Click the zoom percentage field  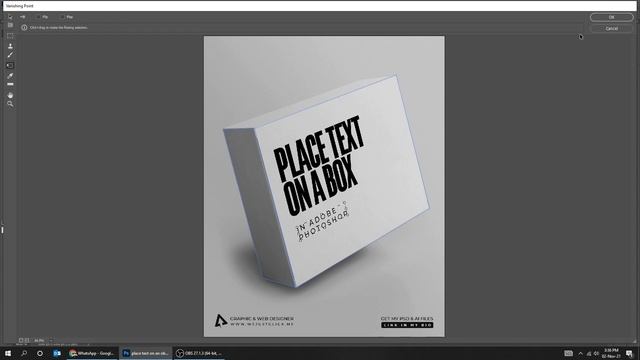tap(40, 340)
